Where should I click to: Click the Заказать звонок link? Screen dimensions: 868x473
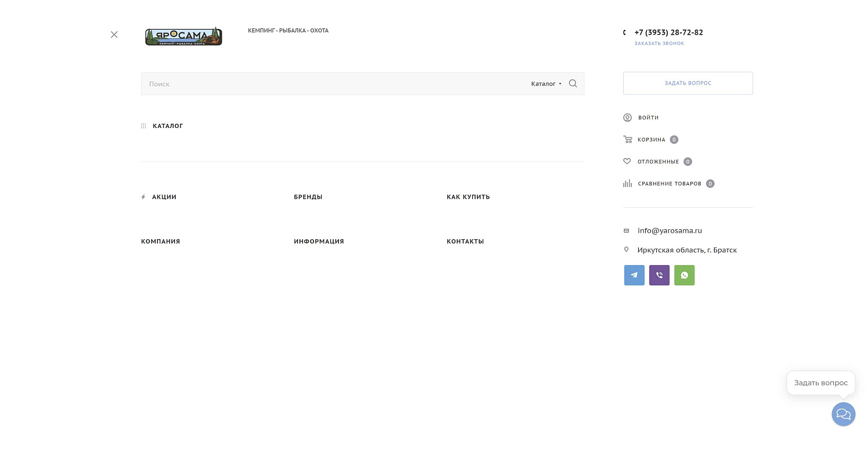coord(659,43)
